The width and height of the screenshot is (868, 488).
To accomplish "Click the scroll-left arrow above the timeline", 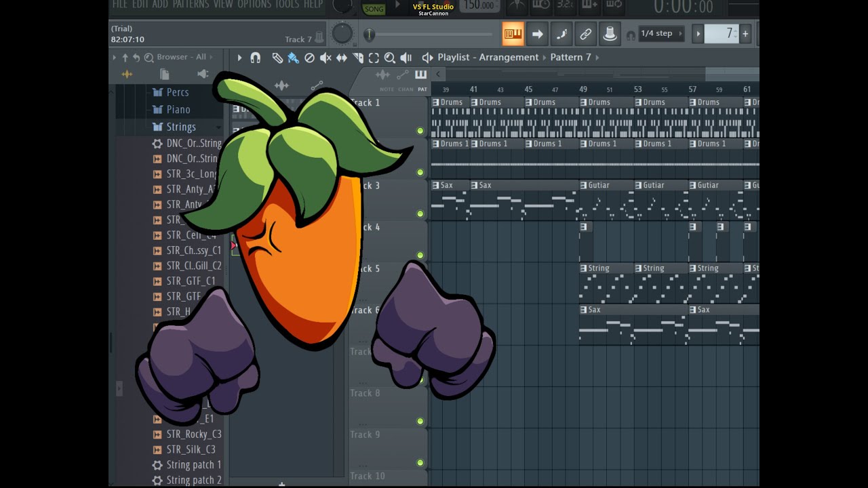I will click(x=439, y=74).
